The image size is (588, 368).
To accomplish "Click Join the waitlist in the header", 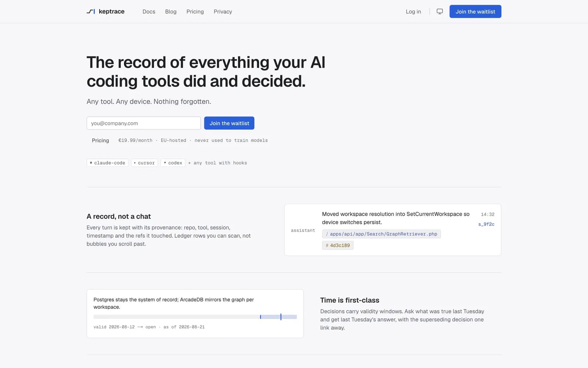I will click(475, 11).
